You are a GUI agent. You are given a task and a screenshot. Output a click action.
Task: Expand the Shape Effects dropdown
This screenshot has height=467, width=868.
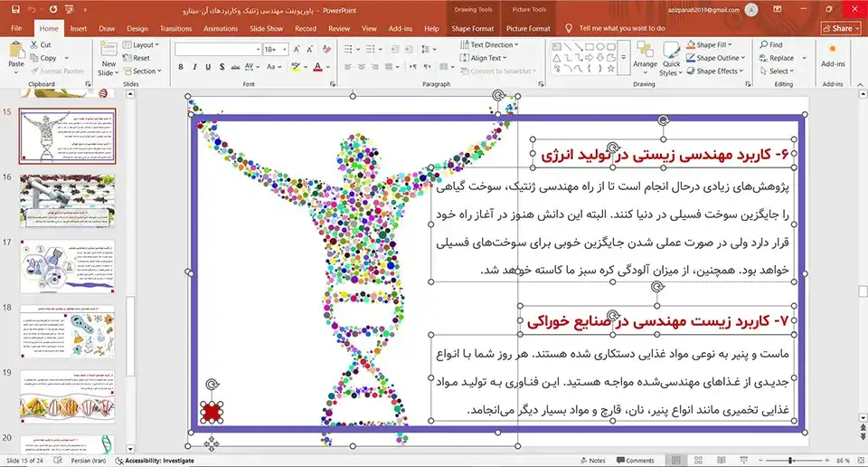click(714, 71)
